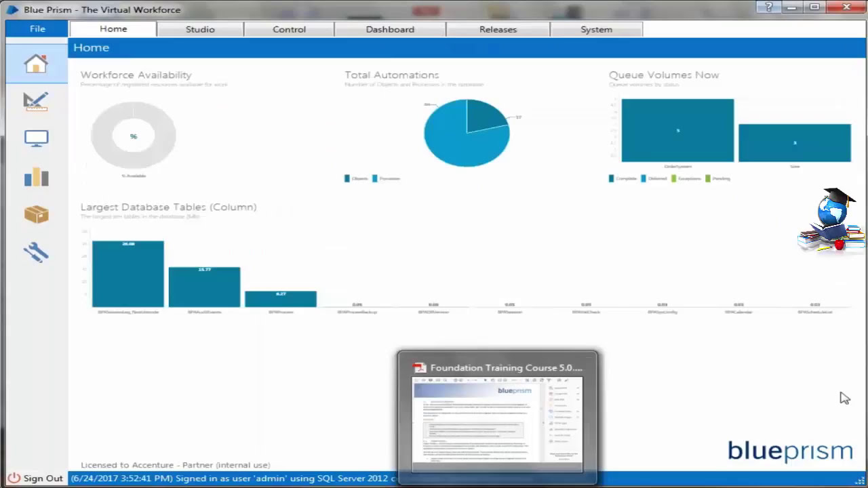Click the third bar in Largest Database Tables
Viewport: 868px width, 488px height.
tap(281, 299)
